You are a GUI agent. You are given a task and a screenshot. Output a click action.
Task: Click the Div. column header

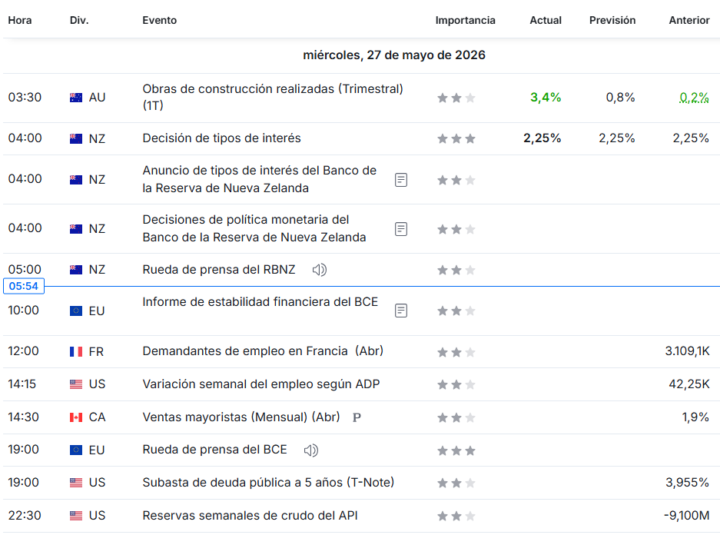pyautogui.click(x=79, y=20)
